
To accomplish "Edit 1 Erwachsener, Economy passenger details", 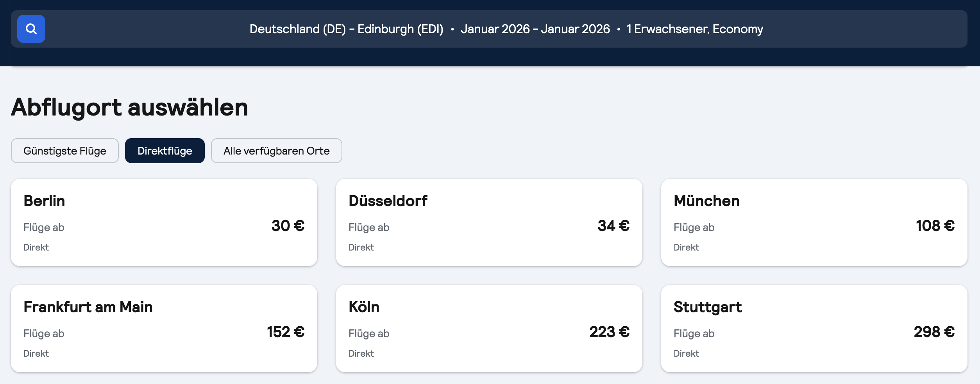I will click(x=694, y=29).
